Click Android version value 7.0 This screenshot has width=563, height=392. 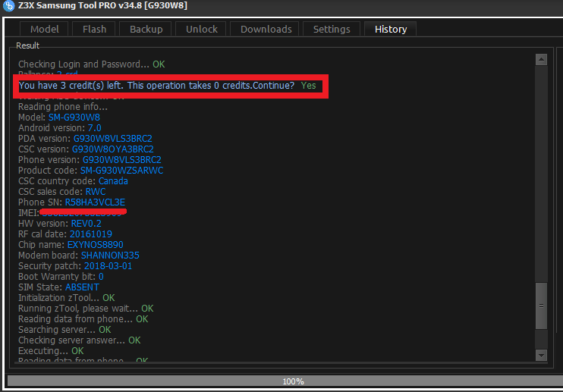point(94,128)
